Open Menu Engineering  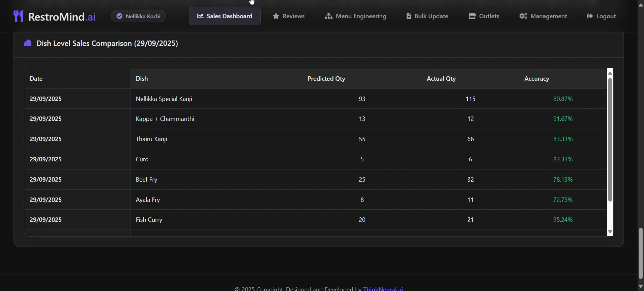point(356,16)
